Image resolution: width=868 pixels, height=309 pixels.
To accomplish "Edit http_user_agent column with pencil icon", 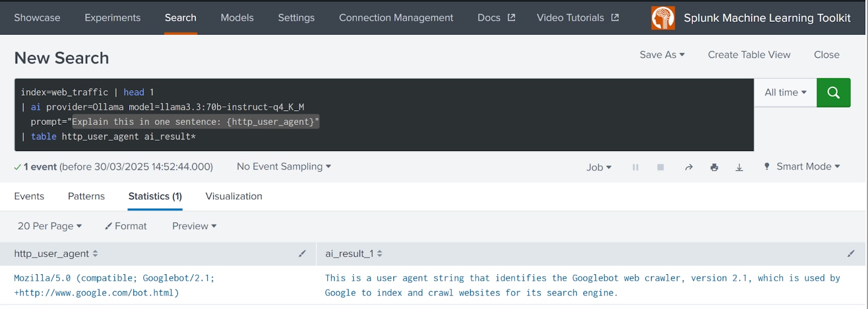I will (302, 254).
